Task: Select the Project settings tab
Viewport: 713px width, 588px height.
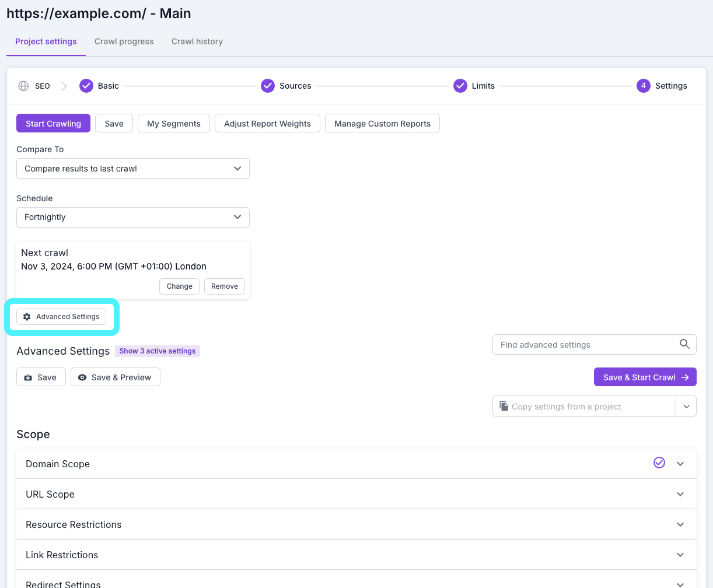Action: (46, 41)
